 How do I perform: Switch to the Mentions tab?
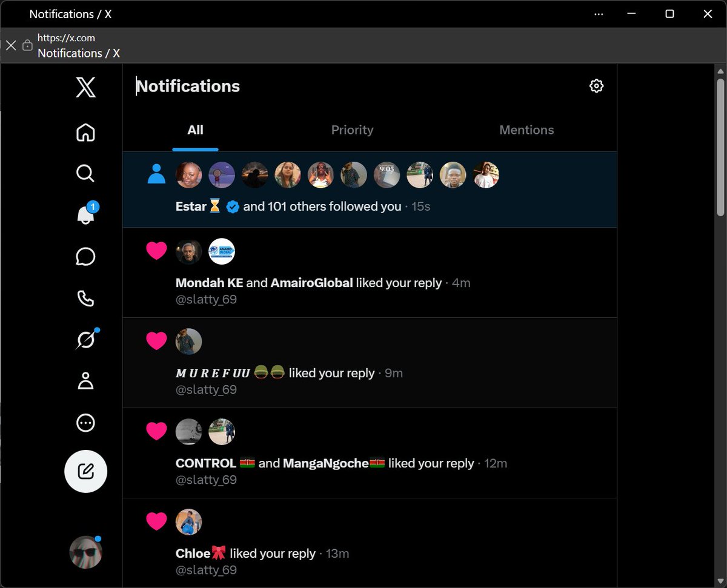pos(526,130)
